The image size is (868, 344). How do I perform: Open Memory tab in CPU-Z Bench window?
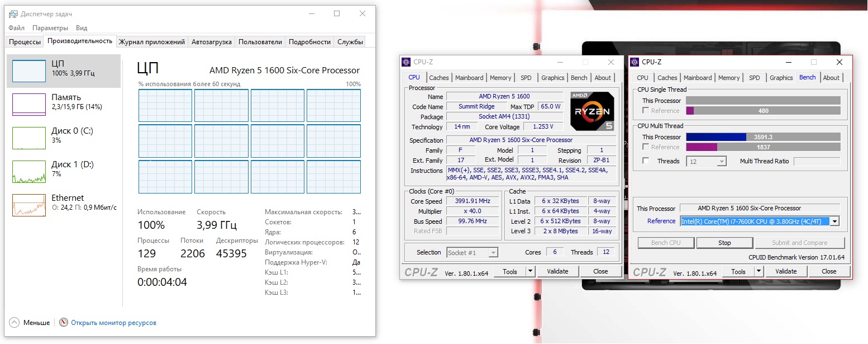point(729,78)
